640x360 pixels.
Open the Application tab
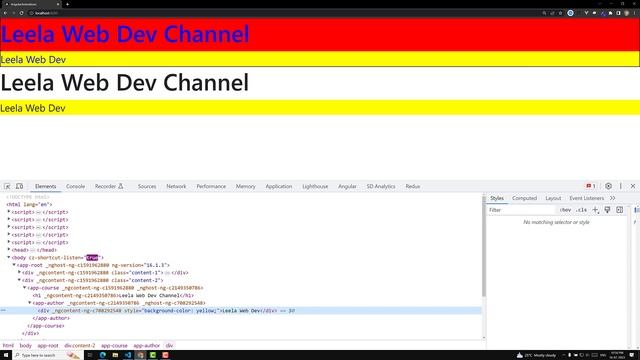click(279, 186)
